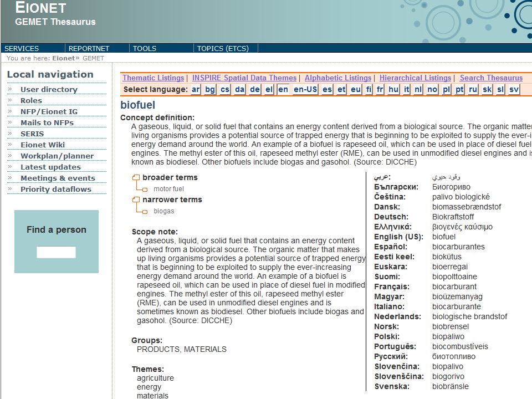The image size is (532, 399).
Task: Open Latest updates link
Action: tap(50, 167)
